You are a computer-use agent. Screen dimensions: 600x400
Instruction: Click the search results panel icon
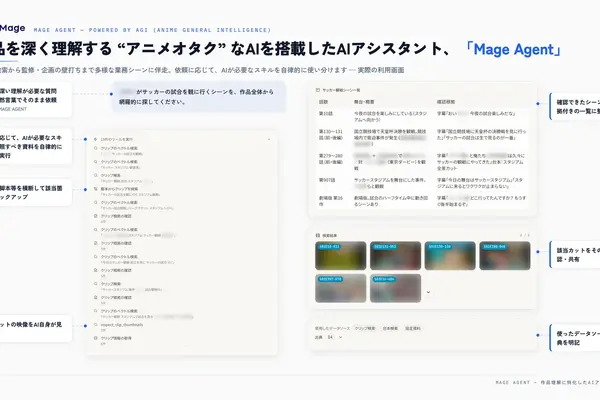pyautogui.click(x=318, y=235)
